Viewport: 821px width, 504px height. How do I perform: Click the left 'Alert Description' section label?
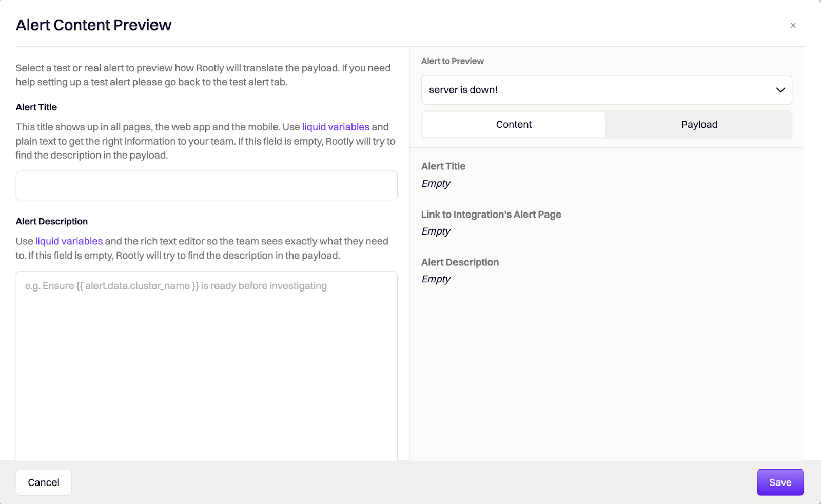(x=52, y=222)
